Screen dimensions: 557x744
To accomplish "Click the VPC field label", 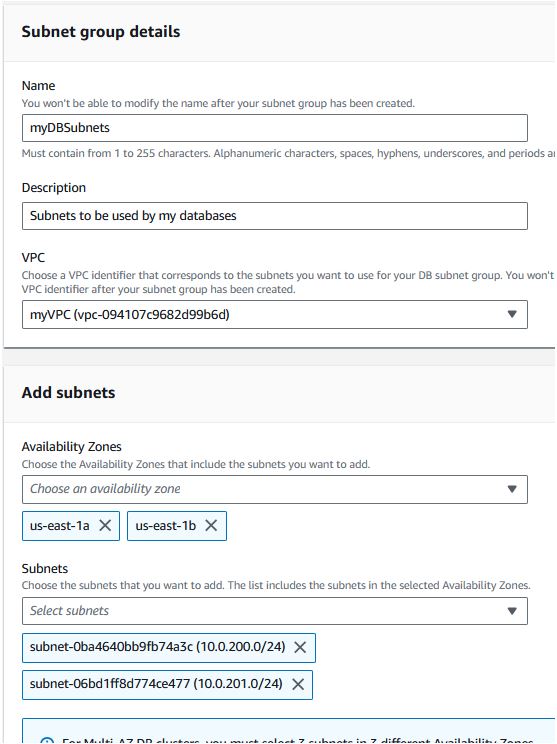I will (33, 258).
